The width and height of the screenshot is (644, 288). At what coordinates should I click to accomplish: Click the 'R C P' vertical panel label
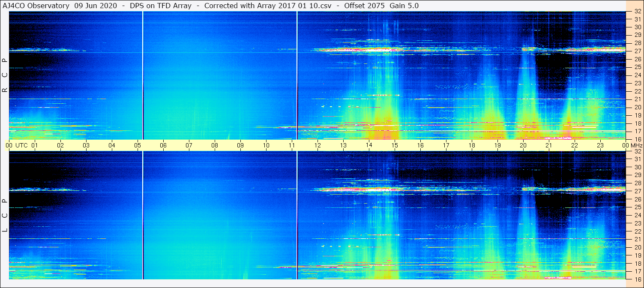(5, 75)
